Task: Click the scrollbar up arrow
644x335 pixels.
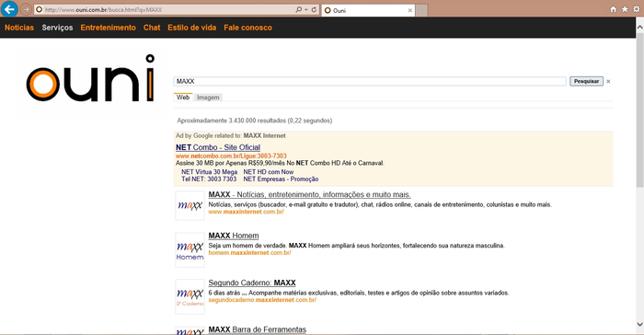Action: [639, 27]
